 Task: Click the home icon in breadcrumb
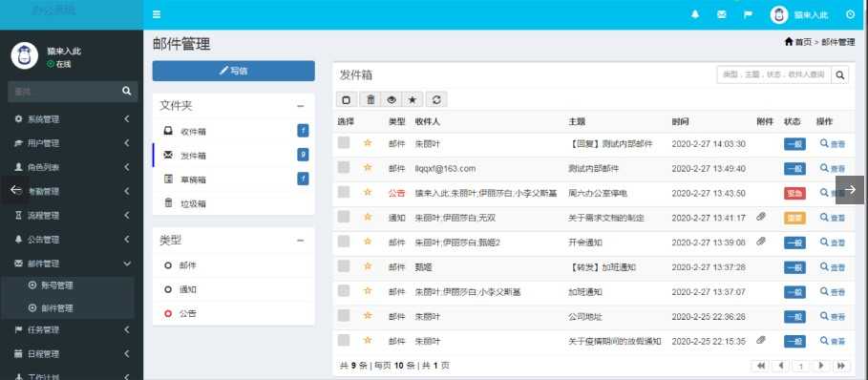click(x=789, y=41)
